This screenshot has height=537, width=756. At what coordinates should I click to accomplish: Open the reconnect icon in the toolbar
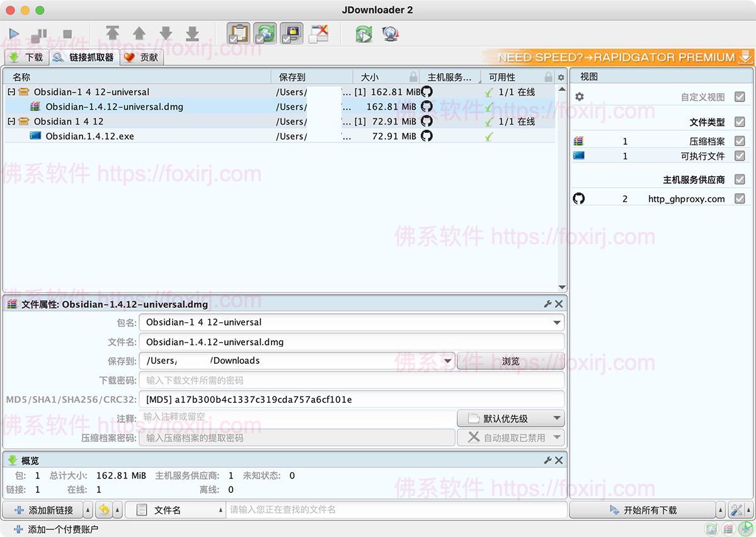(364, 35)
